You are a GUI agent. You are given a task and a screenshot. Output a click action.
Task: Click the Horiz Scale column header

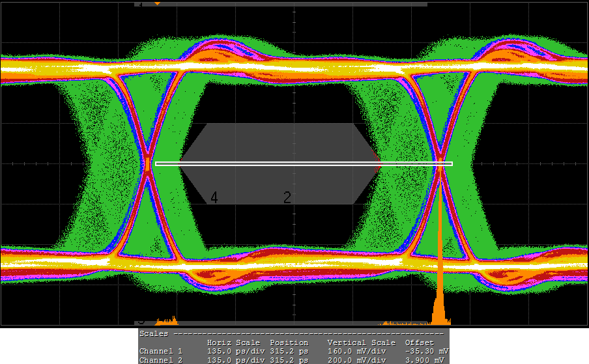tap(233, 343)
